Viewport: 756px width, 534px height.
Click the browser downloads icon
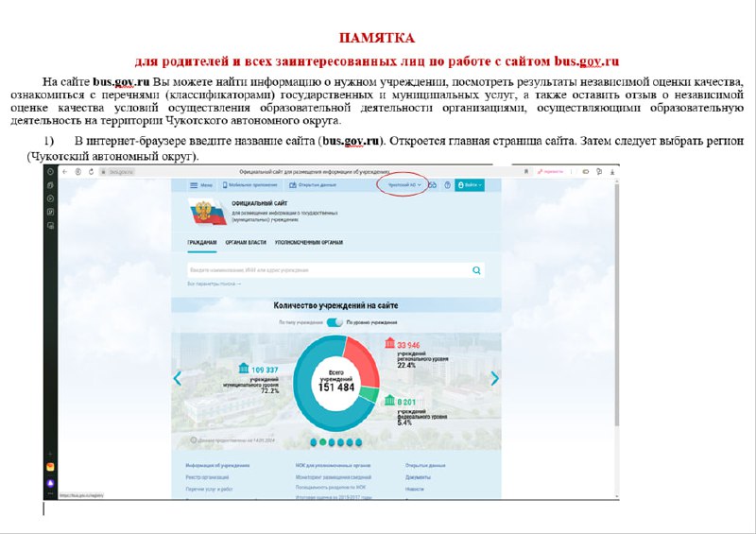(612, 172)
